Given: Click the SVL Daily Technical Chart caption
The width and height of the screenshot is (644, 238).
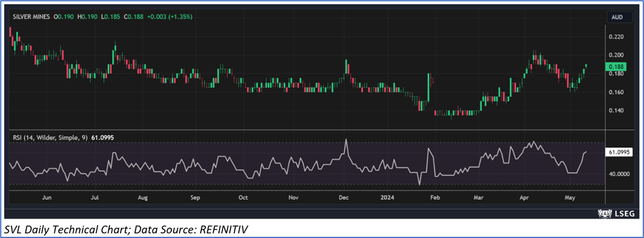Looking at the screenshot, I should click(127, 229).
